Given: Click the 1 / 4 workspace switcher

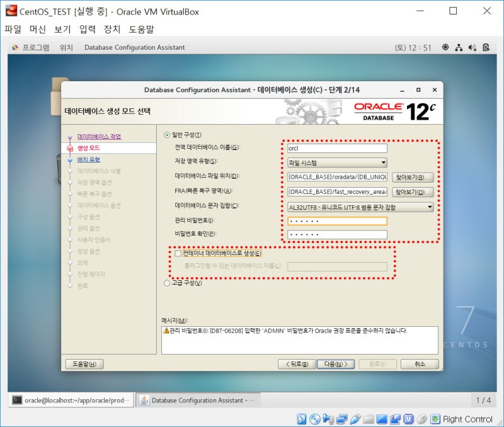Looking at the screenshot, I should tap(483, 400).
